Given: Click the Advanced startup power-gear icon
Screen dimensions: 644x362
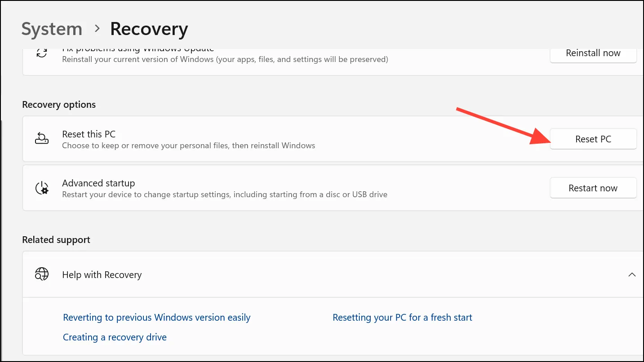Looking at the screenshot, I should click(x=42, y=188).
